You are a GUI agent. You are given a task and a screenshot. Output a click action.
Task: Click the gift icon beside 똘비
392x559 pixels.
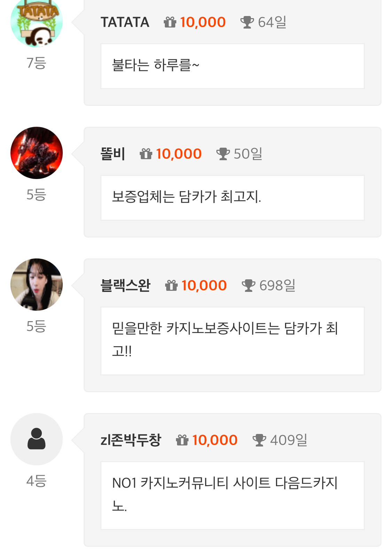146,154
